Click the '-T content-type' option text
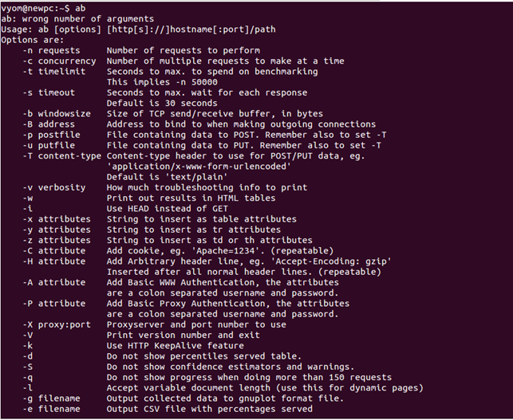Screen dimensions: 513x420 pyautogui.click(x=62, y=156)
